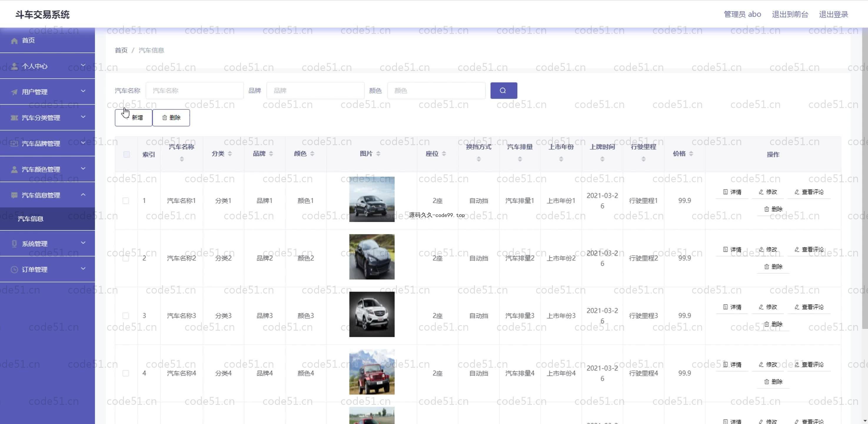The image size is (868, 424).
Task: Click 删除 for 汽车名称3 row
Action: (x=773, y=324)
